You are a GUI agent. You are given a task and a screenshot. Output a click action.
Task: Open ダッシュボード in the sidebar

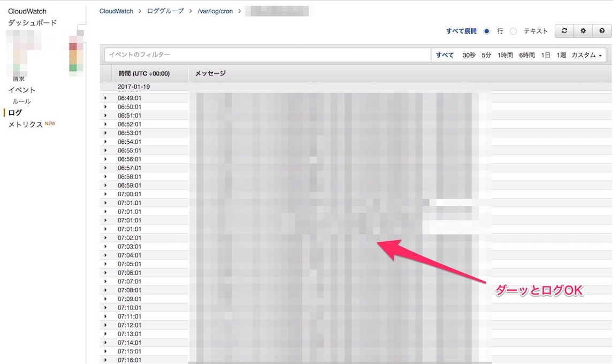pos(32,22)
